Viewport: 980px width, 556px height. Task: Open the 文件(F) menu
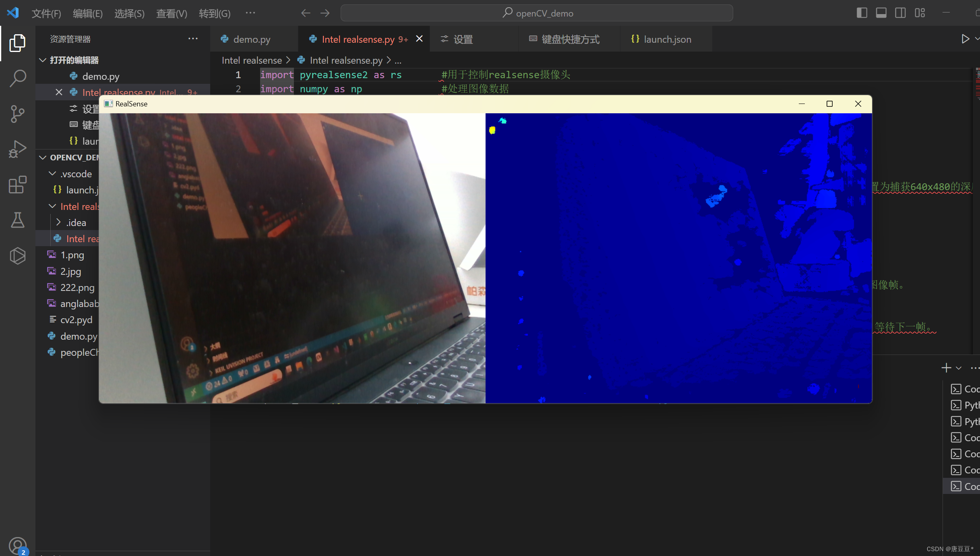46,13
